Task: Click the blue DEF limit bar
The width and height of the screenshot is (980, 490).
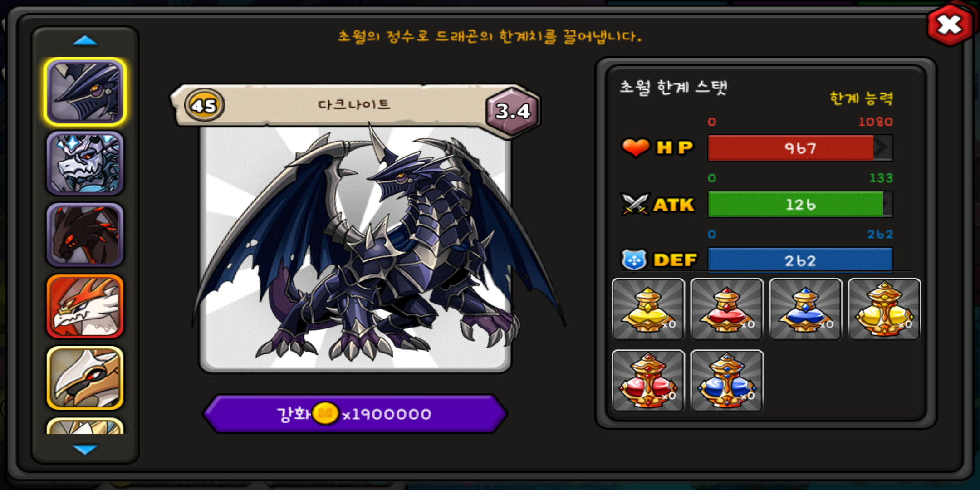Action: pos(800,260)
